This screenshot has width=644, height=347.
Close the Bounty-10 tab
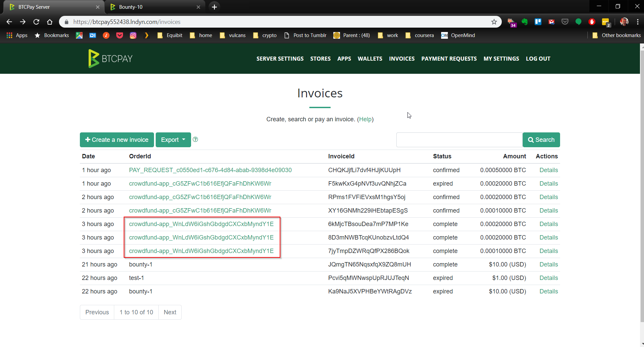(x=198, y=7)
